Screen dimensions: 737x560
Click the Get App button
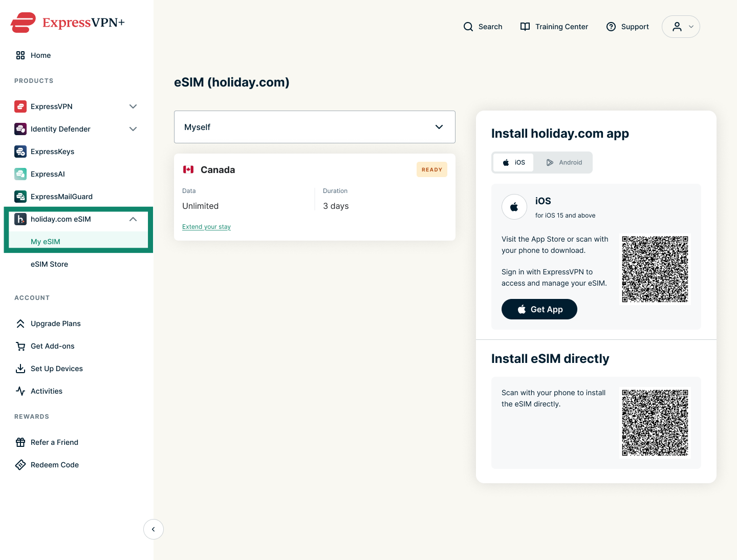539,309
